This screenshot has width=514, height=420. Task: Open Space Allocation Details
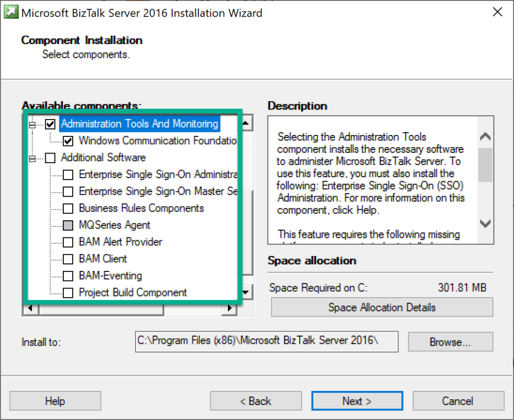click(x=382, y=307)
